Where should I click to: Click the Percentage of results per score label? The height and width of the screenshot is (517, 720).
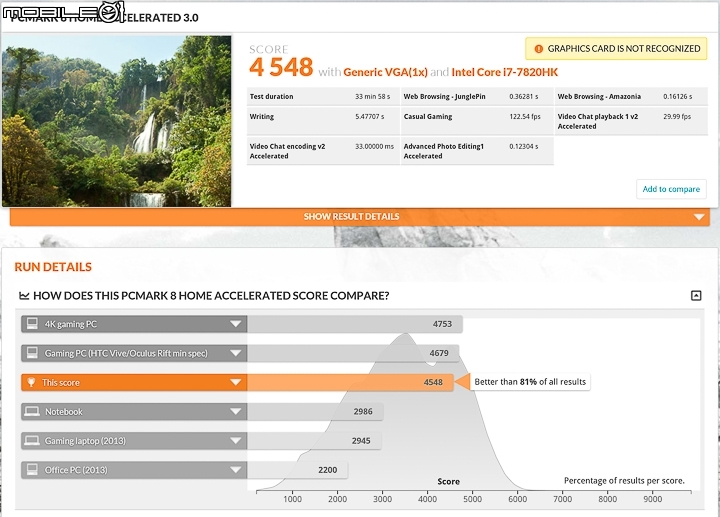624,480
